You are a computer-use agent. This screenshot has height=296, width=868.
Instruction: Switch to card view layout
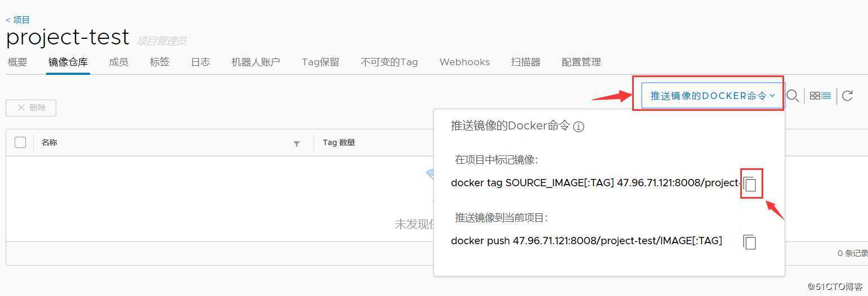815,96
